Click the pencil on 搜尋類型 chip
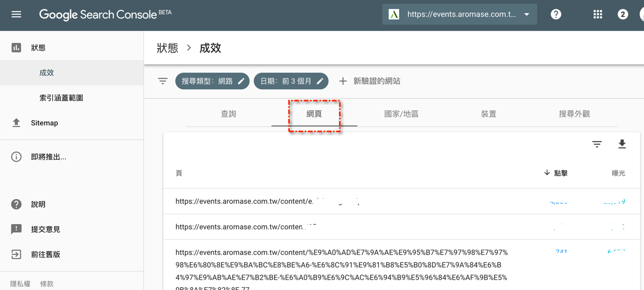Image resolution: width=644 pixels, height=290 pixels. [x=241, y=81]
